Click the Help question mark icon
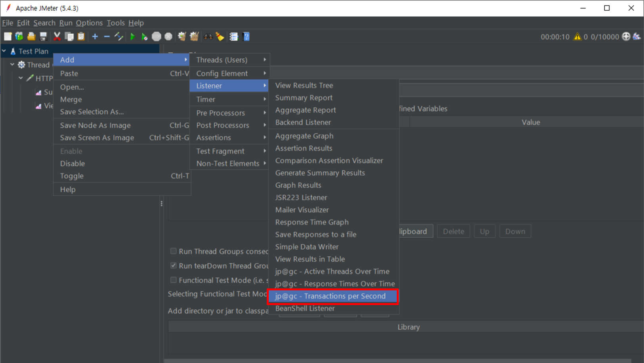 [246, 36]
